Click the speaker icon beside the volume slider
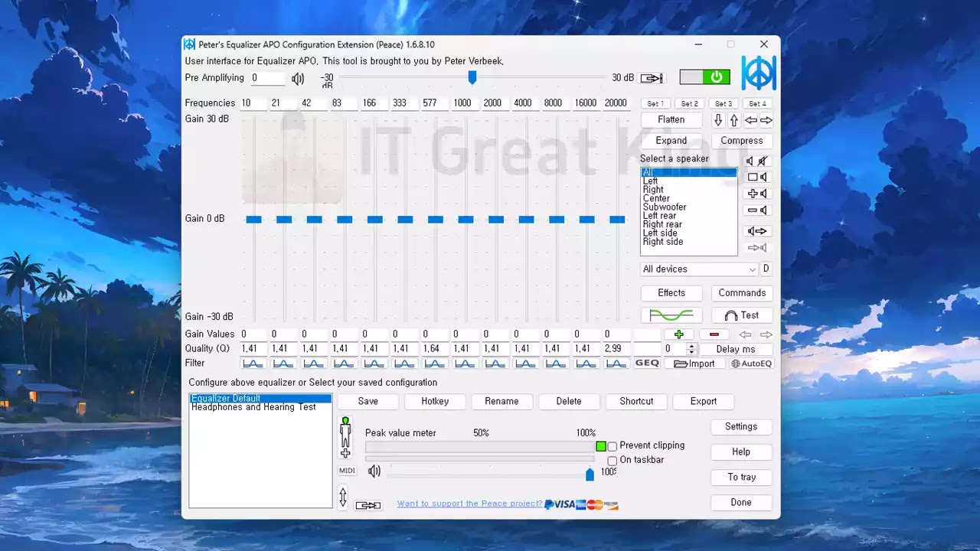The height and width of the screenshot is (551, 980). coord(374,471)
